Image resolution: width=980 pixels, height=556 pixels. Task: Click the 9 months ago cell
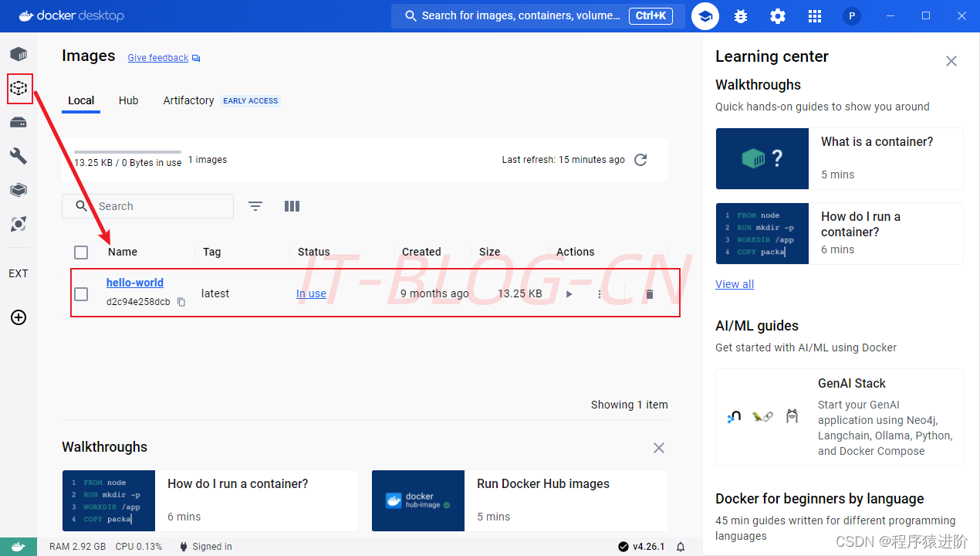(x=434, y=293)
